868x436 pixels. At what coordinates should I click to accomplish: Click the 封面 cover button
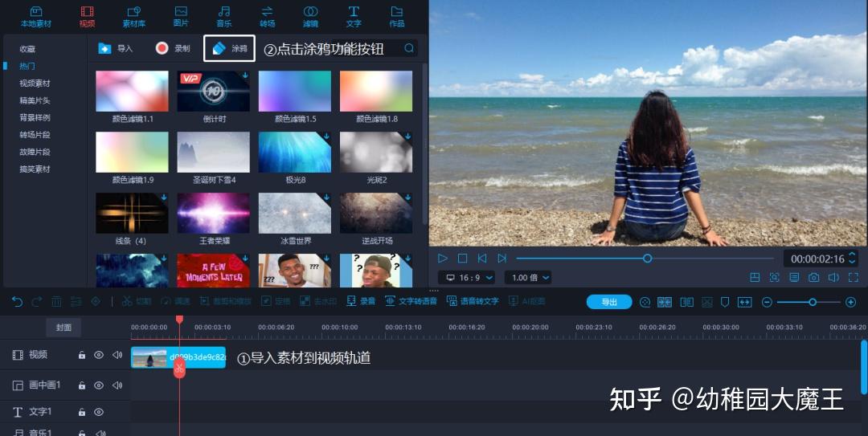(x=63, y=328)
